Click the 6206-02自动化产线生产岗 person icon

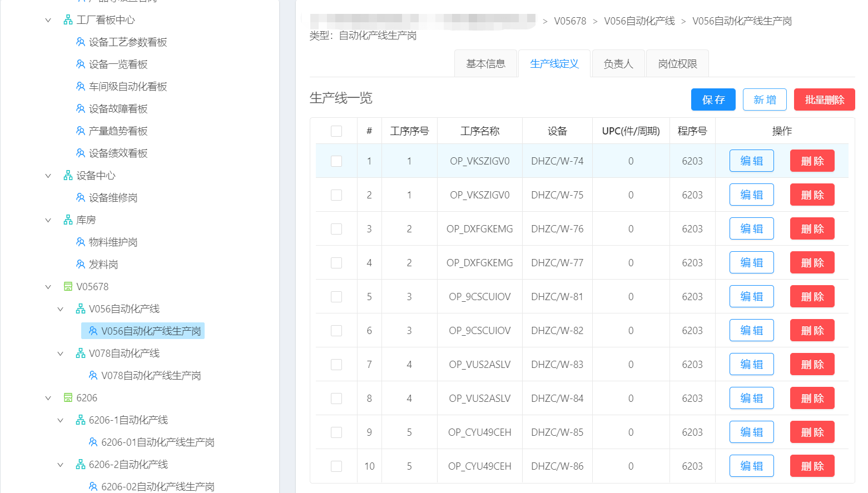tap(93, 487)
